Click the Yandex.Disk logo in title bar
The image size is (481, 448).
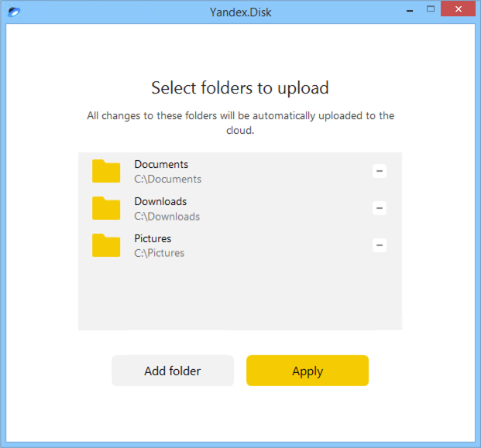coord(12,12)
